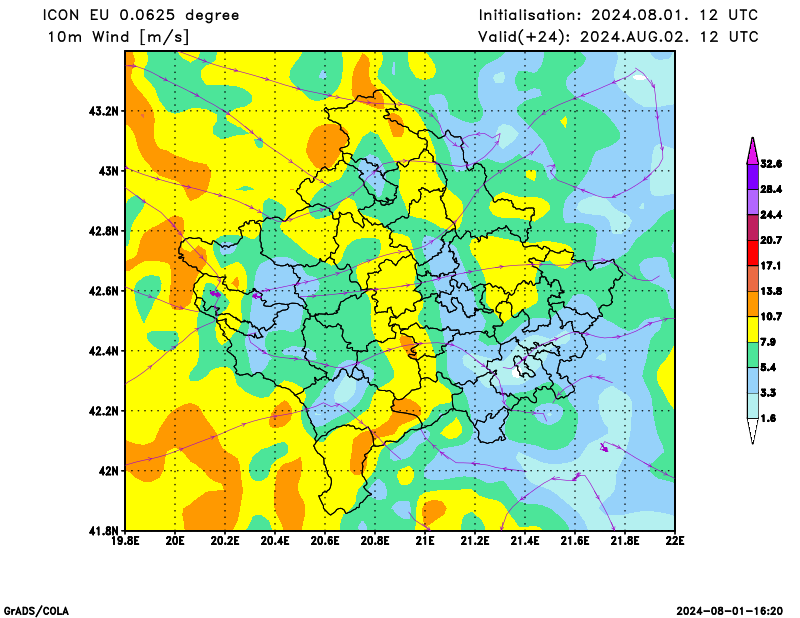800x618 pixels.
Task: Click the 1.6 legend value
Action: click(x=768, y=418)
